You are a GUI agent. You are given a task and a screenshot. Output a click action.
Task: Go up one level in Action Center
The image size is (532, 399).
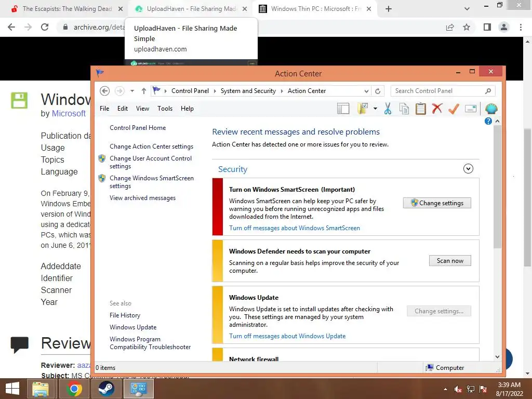143,91
